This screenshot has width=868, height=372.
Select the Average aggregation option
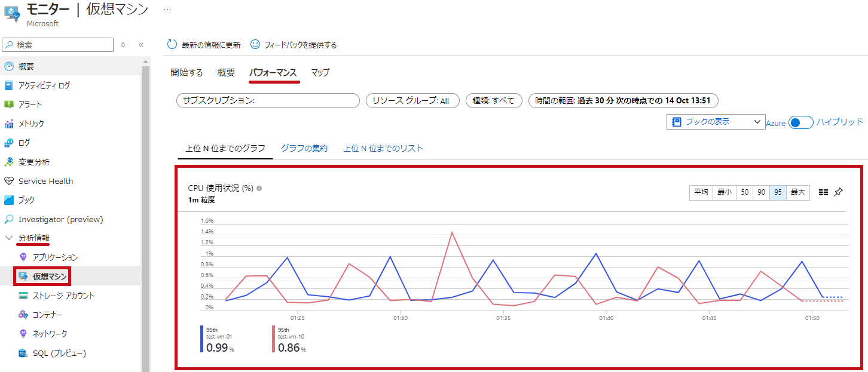point(701,192)
